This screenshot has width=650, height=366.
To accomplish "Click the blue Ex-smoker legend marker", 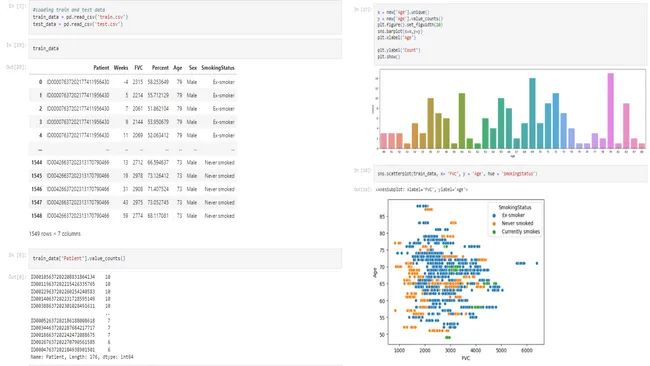I will (x=494, y=216).
